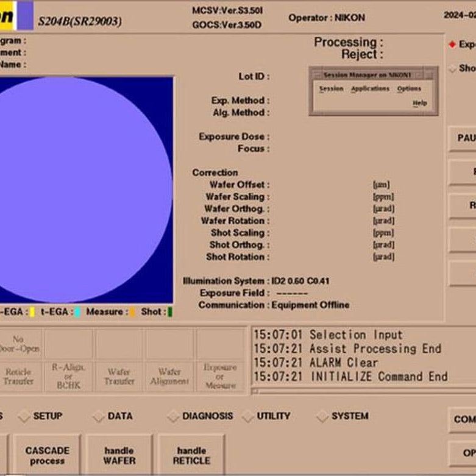Open the Options menu in Session Manager
This screenshot has height=476, width=476.
(x=409, y=89)
